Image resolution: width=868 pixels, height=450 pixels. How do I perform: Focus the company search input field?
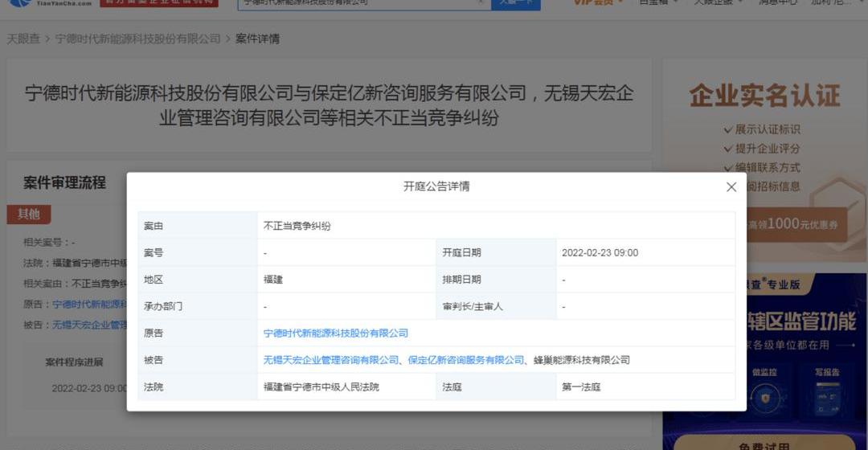pyautogui.click(x=364, y=3)
